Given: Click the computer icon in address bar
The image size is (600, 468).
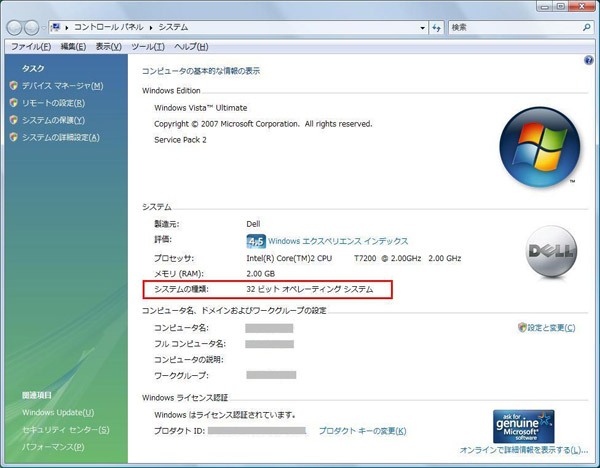Looking at the screenshot, I should tap(56, 27).
